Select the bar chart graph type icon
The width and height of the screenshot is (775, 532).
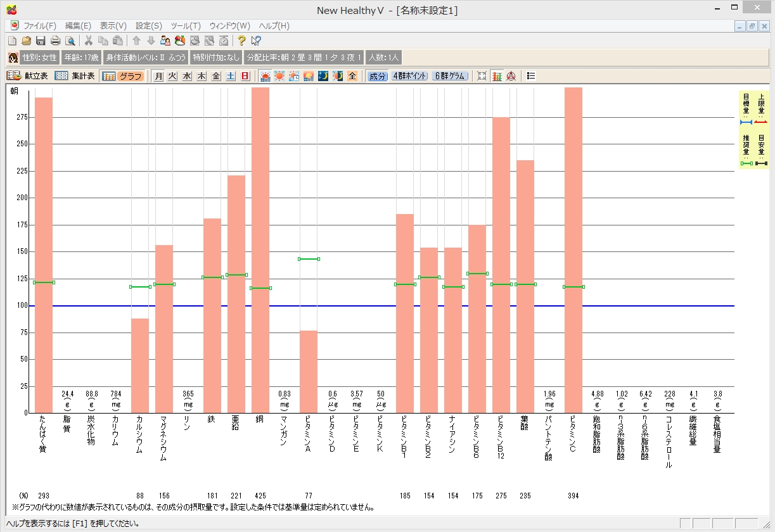coord(497,76)
